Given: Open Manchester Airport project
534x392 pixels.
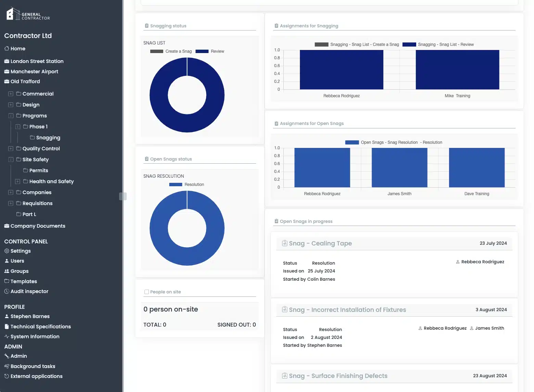Looking at the screenshot, I should pyautogui.click(x=34, y=72).
